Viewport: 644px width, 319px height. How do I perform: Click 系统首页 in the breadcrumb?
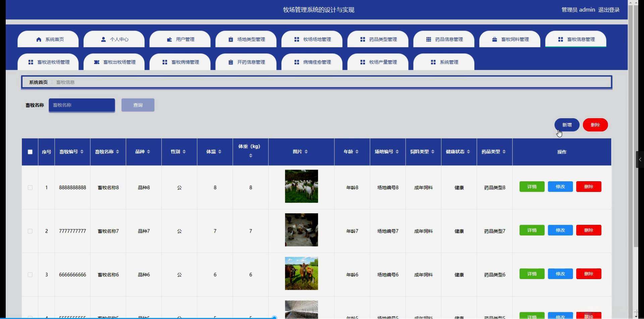pyautogui.click(x=38, y=82)
